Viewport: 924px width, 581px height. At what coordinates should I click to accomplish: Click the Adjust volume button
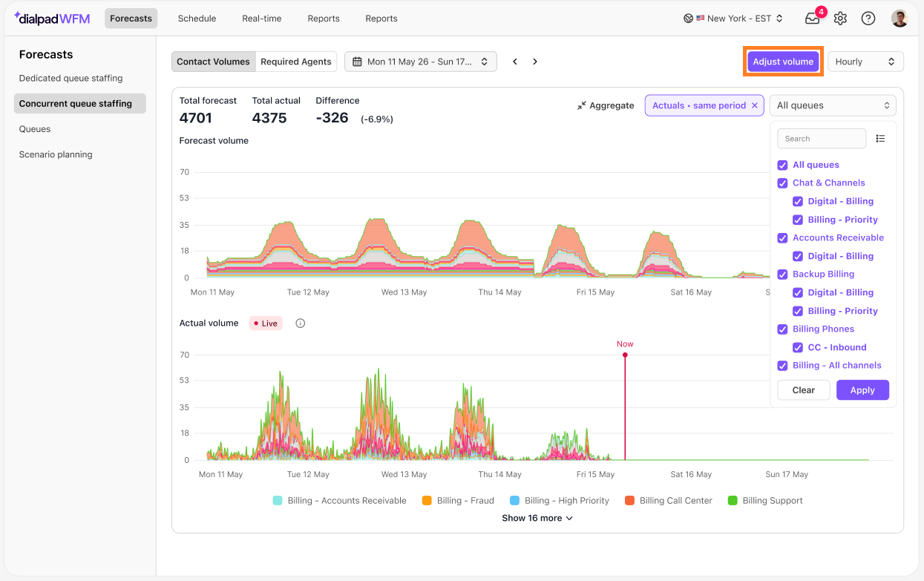pos(783,62)
